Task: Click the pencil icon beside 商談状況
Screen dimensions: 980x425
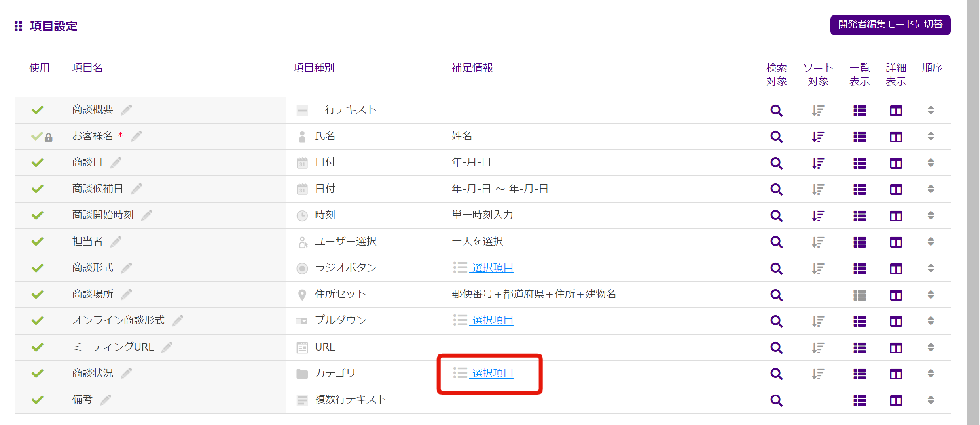Action: coord(126,374)
